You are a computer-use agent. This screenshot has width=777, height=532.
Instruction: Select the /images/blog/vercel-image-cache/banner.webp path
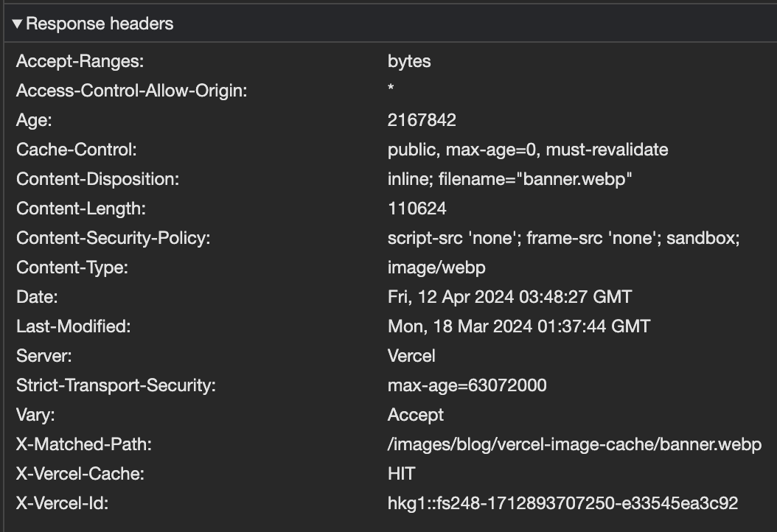pyautogui.click(x=574, y=444)
